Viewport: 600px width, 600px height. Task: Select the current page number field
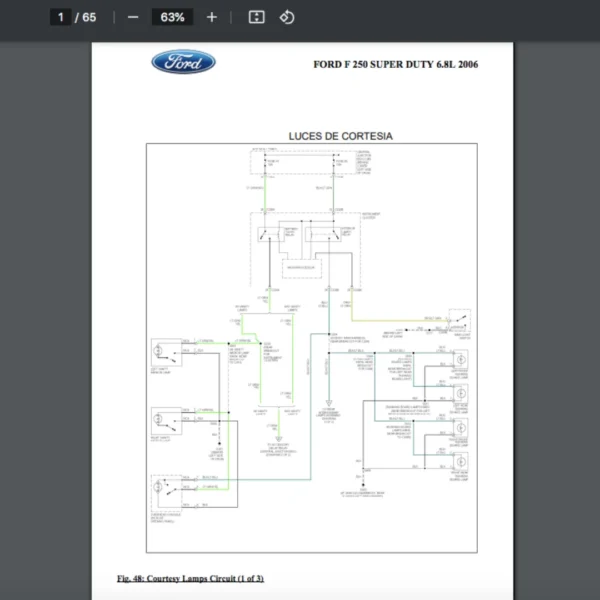60,17
